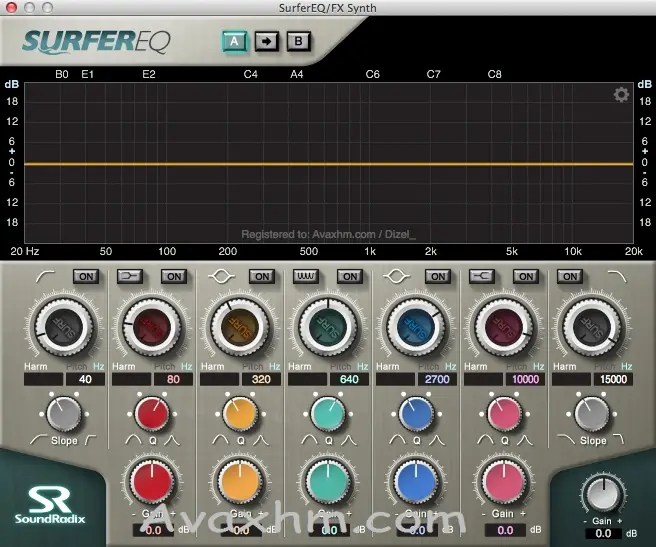Image resolution: width=656 pixels, height=547 pixels.
Task: Click the bell shape icon on 320 Hz band
Action: click(221, 276)
